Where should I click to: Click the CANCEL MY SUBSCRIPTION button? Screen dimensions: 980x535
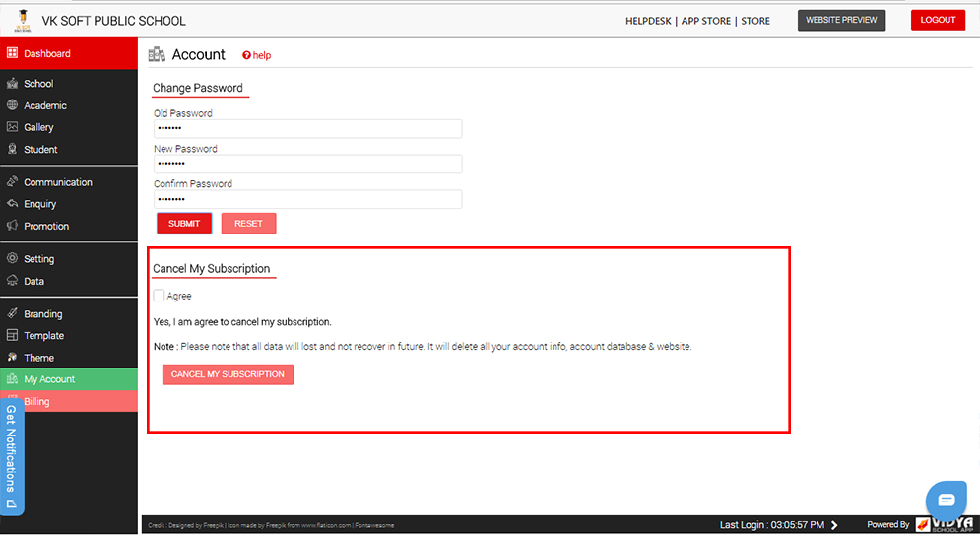[228, 374]
